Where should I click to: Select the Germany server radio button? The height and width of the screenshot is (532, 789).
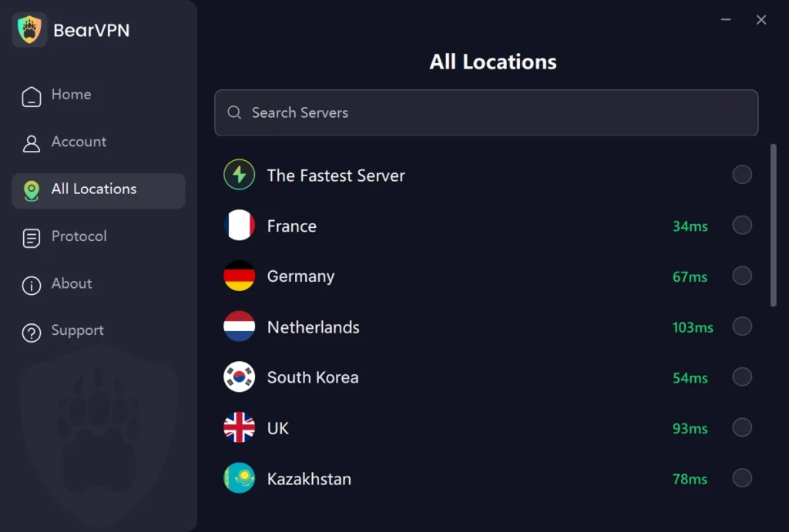[x=742, y=276]
